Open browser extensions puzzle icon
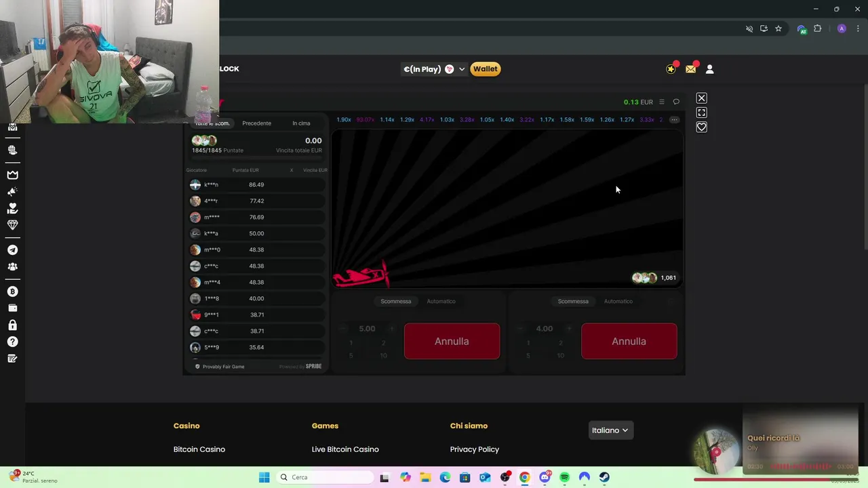 [x=818, y=28]
